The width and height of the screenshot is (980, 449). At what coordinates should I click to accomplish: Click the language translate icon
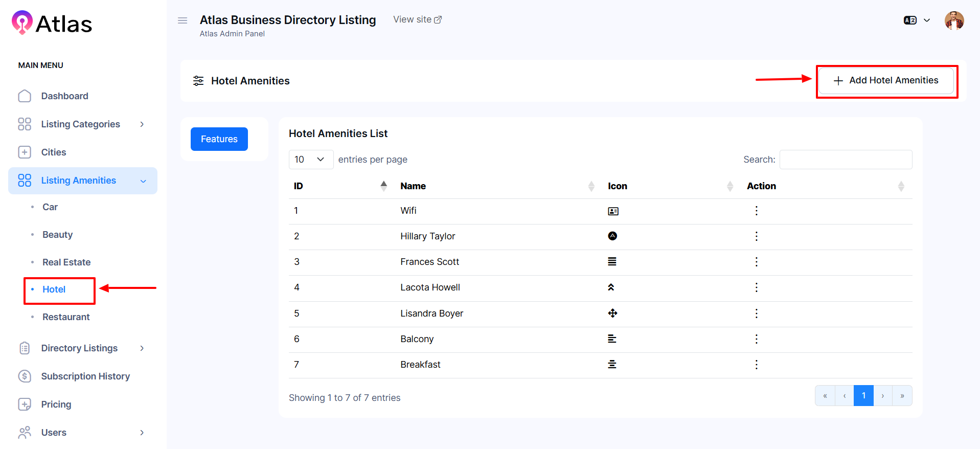pyautogui.click(x=910, y=20)
